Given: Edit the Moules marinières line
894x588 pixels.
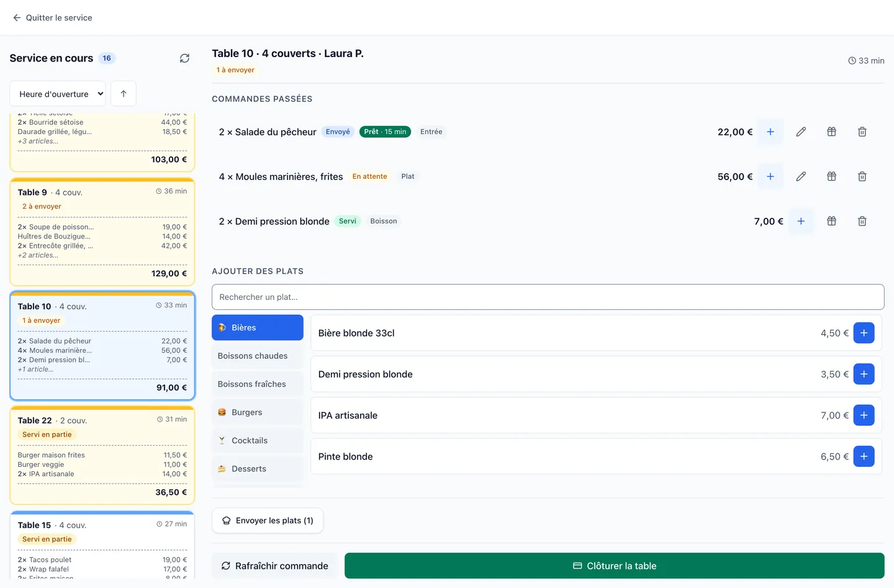Looking at the screenshot, I should click(x=801, y=176).
